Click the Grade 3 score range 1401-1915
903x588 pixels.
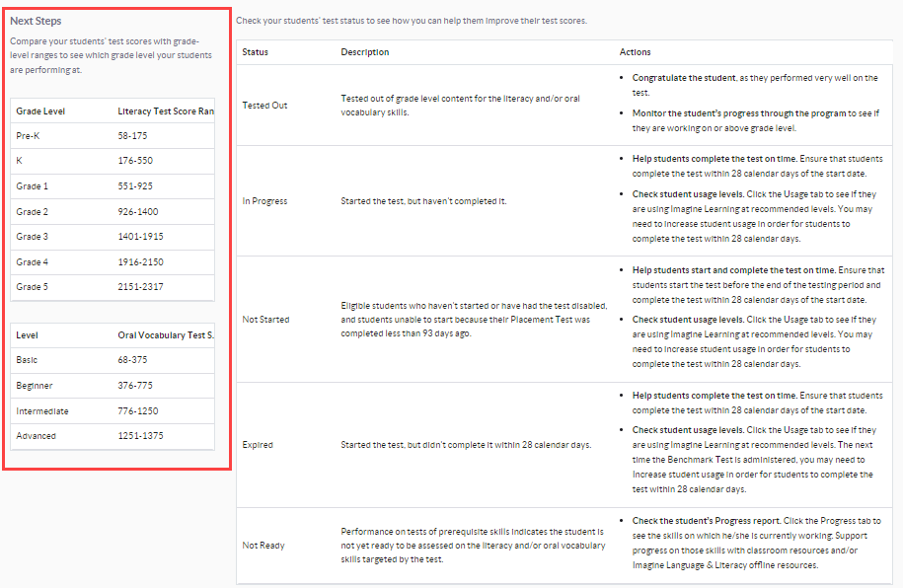(140, 237)
